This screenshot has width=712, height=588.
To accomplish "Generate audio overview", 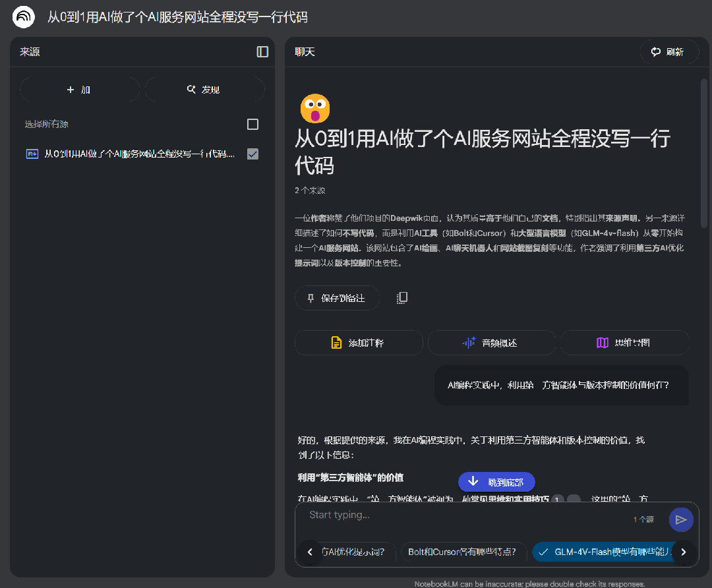I will coord(492,343).
